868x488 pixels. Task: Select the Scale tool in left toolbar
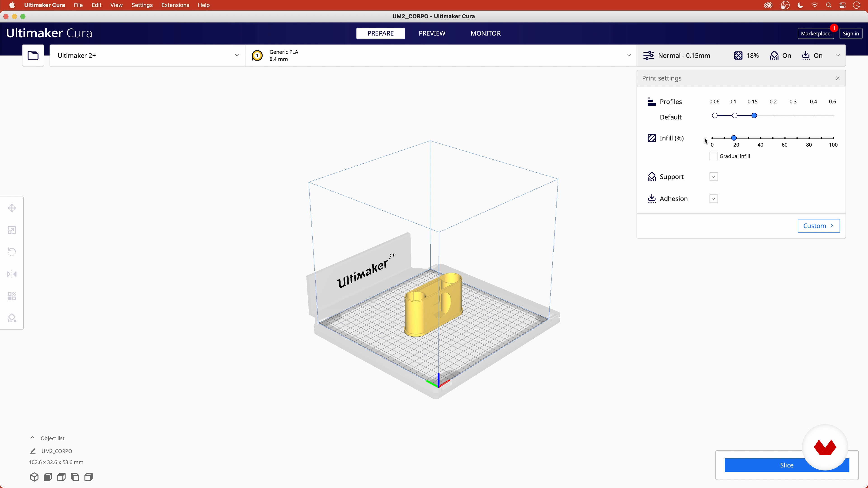(12, 230)
